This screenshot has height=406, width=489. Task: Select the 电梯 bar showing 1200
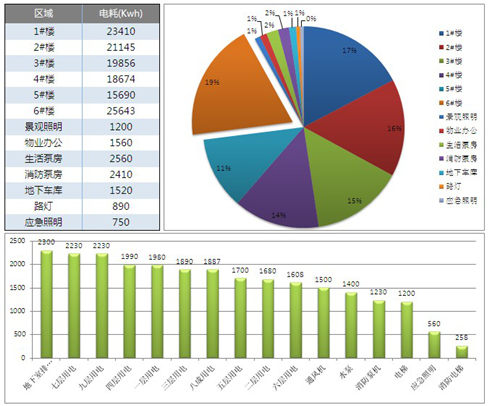407,330
